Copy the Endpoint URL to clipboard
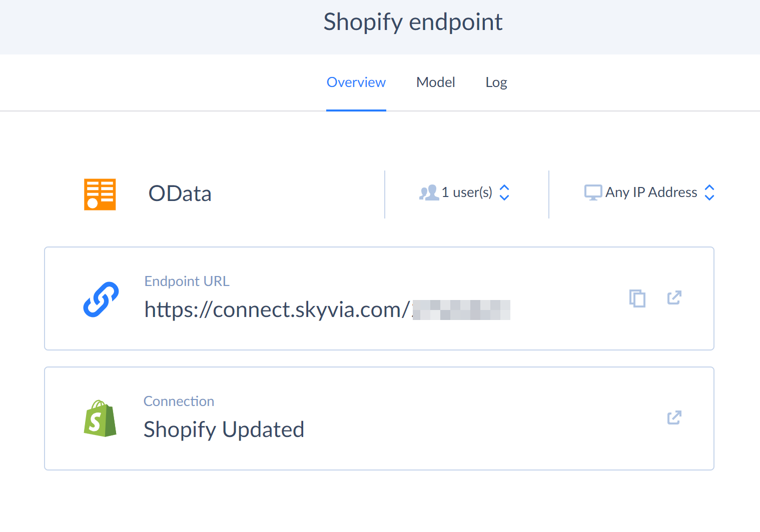The height and width of the screenshot is (532, 760). coord(637,298)
